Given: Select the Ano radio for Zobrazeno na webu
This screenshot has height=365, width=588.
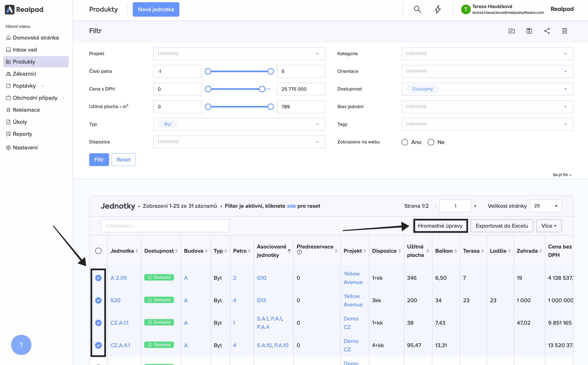Looking at the screenshot, I should coord(405,142).
